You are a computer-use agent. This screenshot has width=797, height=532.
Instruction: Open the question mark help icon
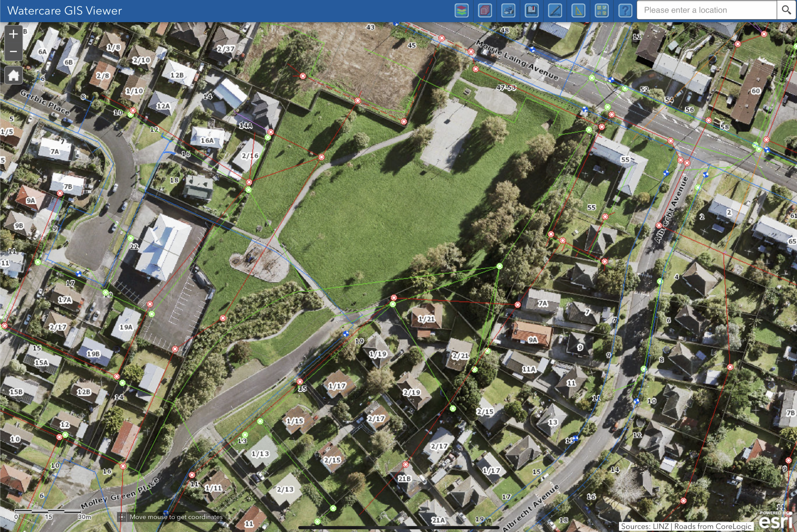point(625,10)
